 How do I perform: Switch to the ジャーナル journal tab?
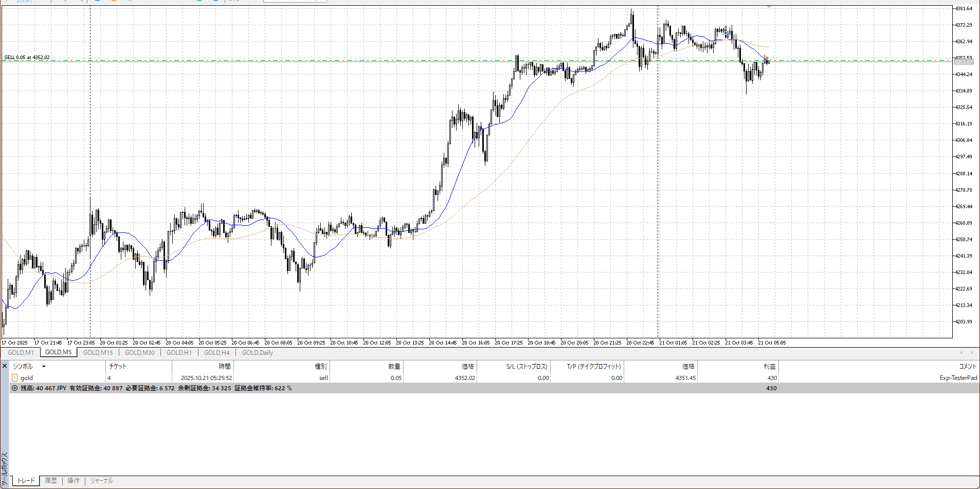pos(101,481)
